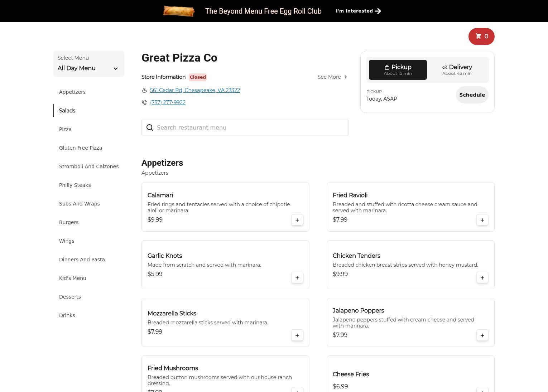Image resolution: width=548 pixels, height=392 pixels.
Task: Add Mozzarella Sticks to the cart
Action: 297,335
